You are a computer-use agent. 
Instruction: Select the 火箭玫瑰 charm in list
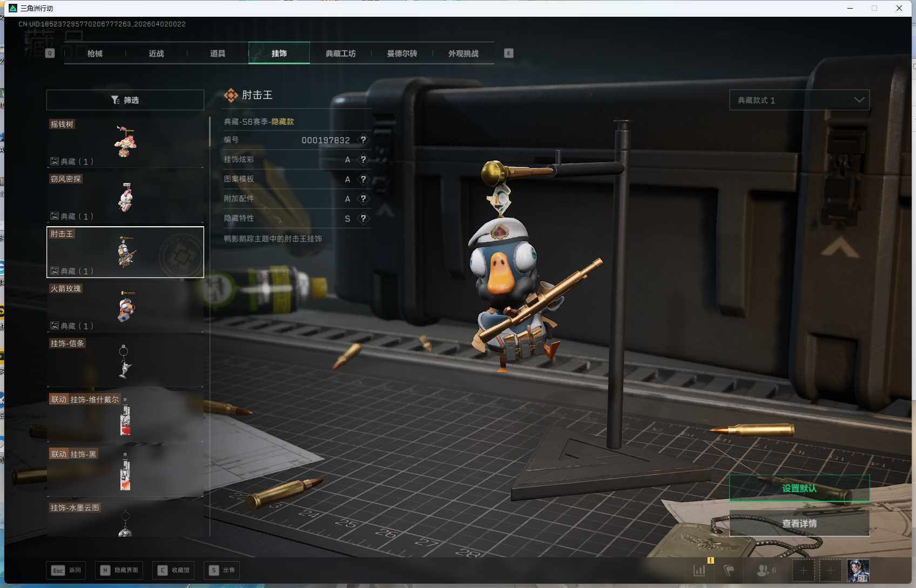pos(125,306)
